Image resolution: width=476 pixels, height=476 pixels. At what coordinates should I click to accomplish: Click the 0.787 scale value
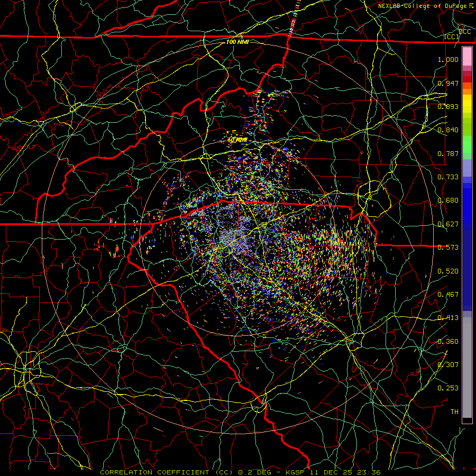448,153
